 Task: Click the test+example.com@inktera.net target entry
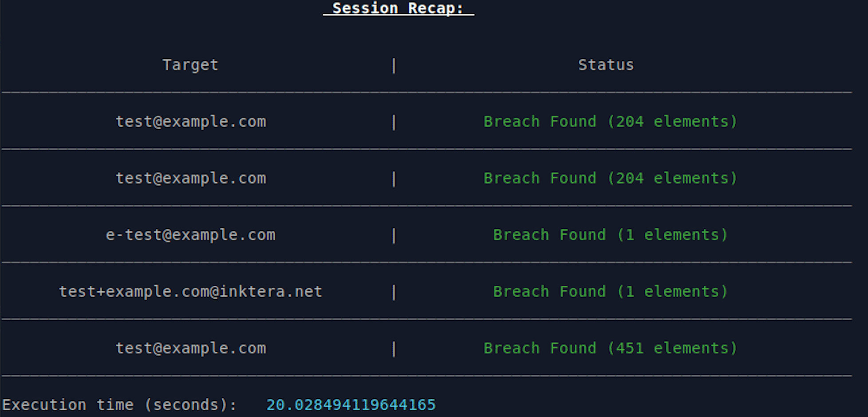point(190,292)
